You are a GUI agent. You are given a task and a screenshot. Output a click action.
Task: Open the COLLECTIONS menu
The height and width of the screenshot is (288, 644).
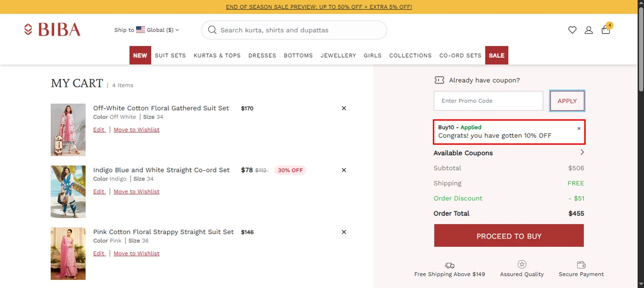[410, 55]
